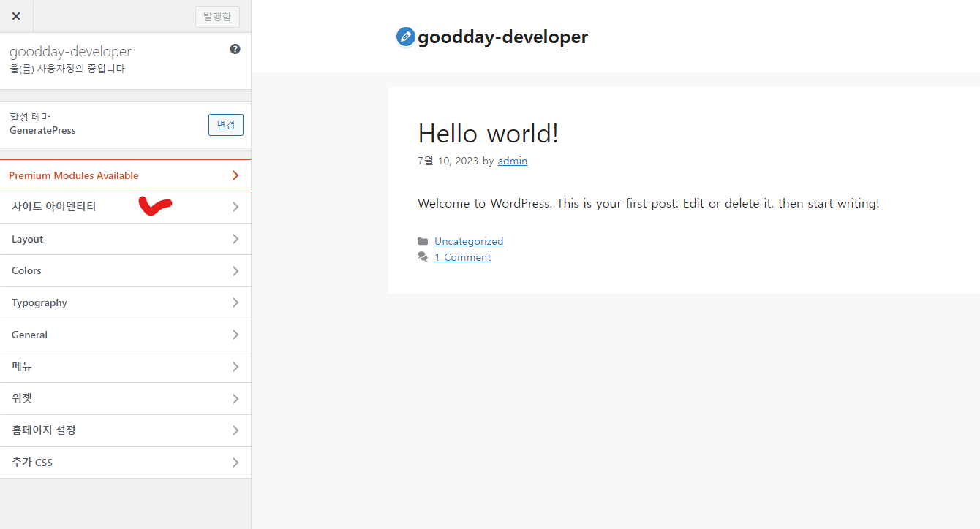This screenshot has height=529, width=980.
Task: Open the Layout section
Action: pyautogui.click(x=125, y=239)
